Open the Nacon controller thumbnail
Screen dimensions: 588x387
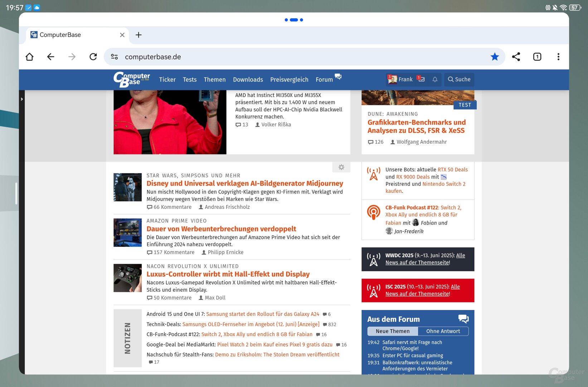click(x=127, y=278)
